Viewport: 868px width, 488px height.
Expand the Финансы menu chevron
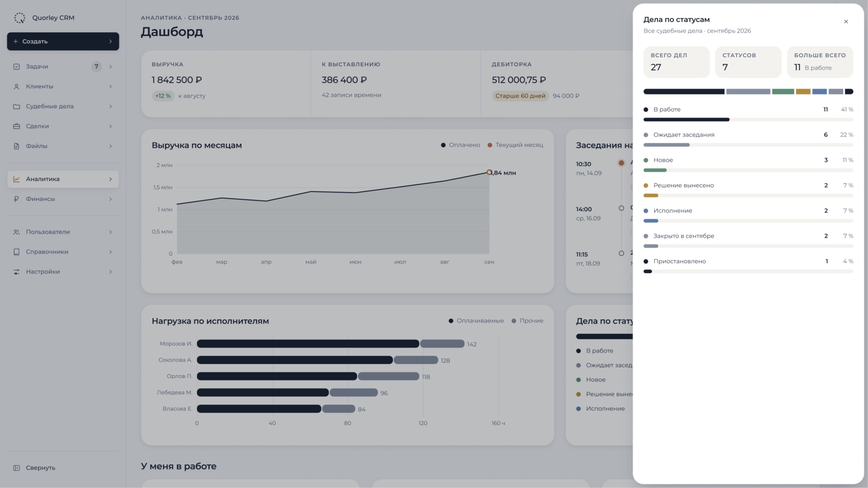(110, 199)
